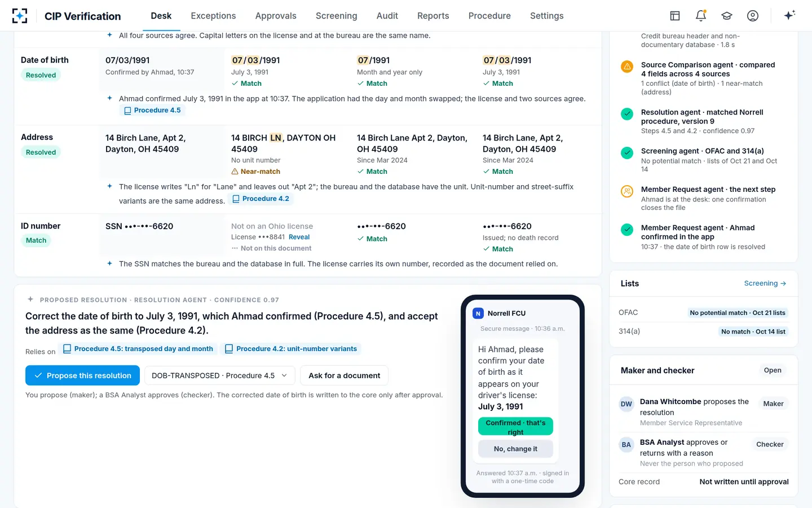This screenshot has height=508, width=812.
Task: Click OFAC No potential match · Oct 21 lists
Action: [738, 313]
